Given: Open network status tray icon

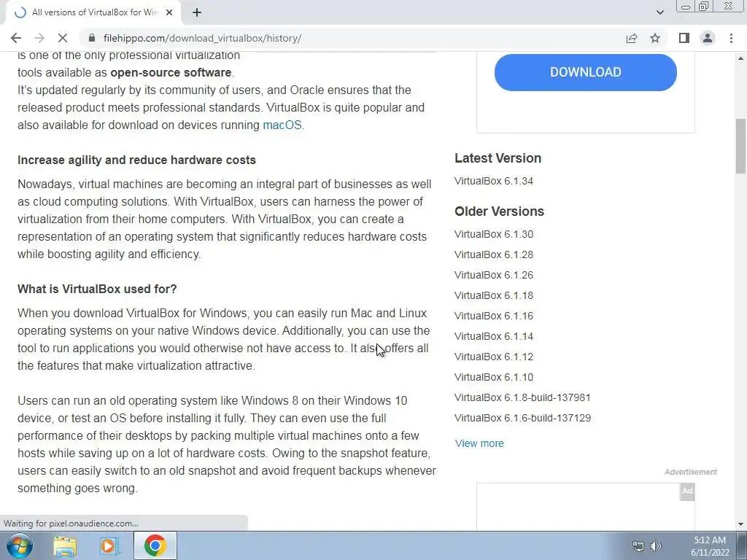Looking at the screenshot, I should click(638, 546).
